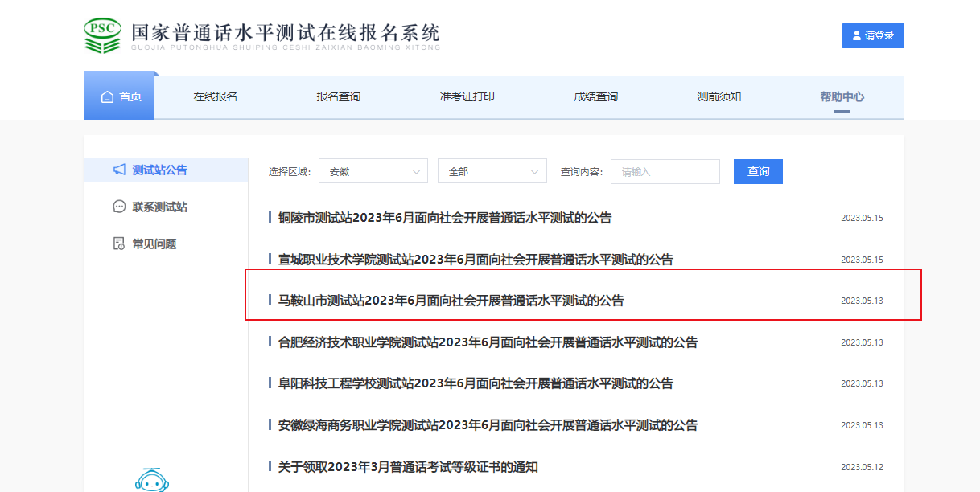Open the 报名查询 menu
Viewport: 980px width, 492px height.
pos(338,96)
